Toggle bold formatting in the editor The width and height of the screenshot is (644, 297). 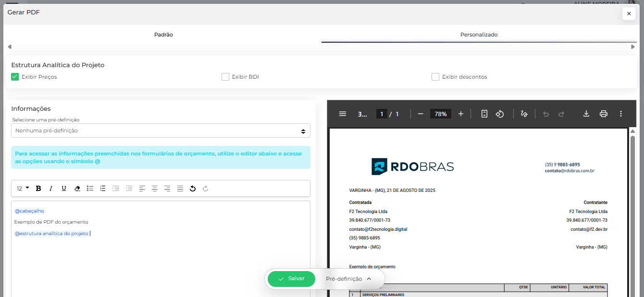click(38, 189)
